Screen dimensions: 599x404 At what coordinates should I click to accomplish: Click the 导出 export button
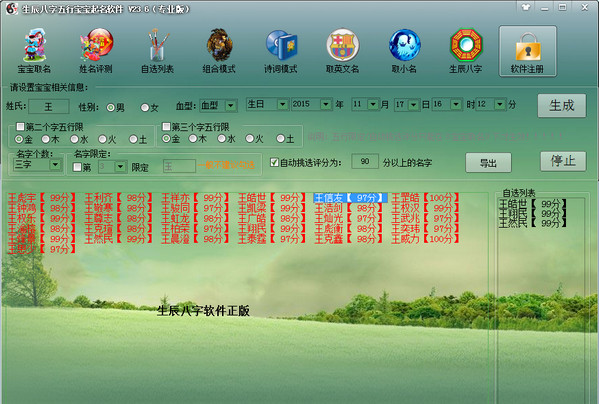click(488, 163)
